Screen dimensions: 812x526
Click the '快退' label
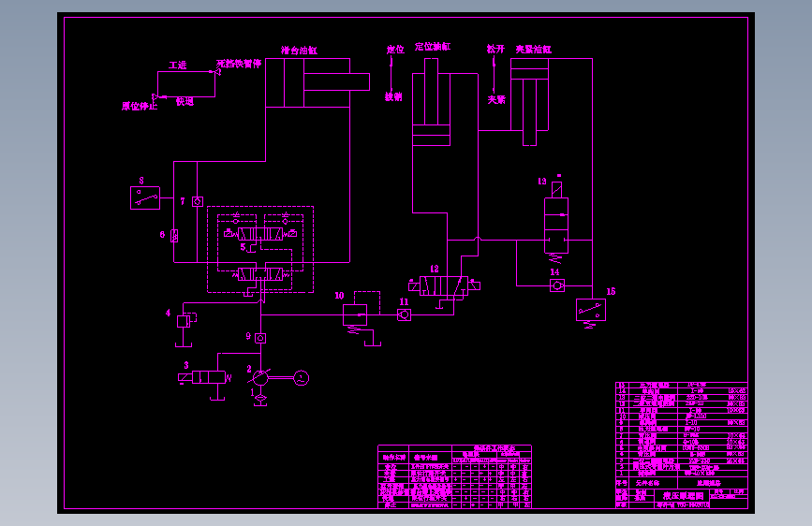[x=185, y=101]
